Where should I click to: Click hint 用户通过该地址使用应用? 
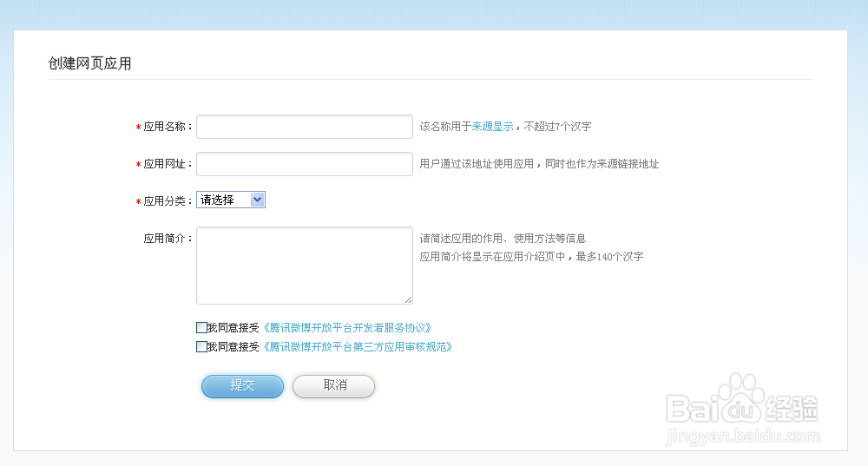[477, 164]
